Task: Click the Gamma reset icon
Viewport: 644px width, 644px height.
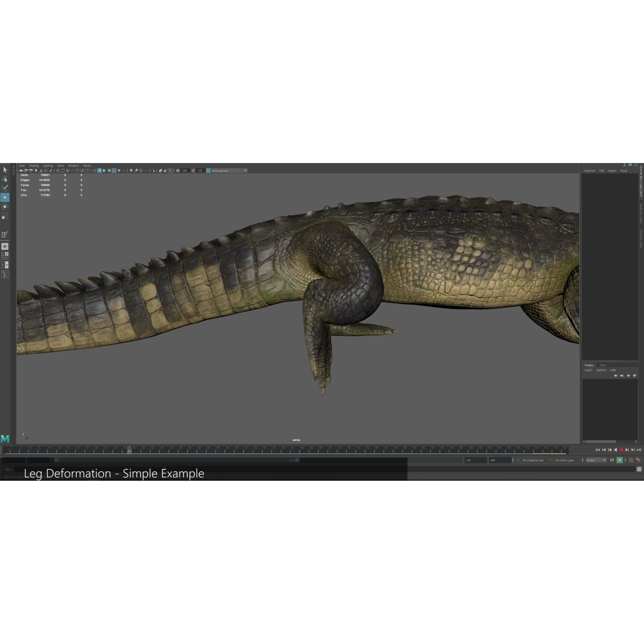Action: (193, 171)
